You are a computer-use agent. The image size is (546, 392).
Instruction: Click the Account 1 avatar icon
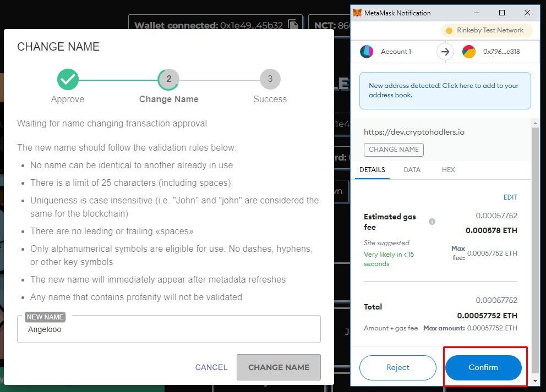367,52
